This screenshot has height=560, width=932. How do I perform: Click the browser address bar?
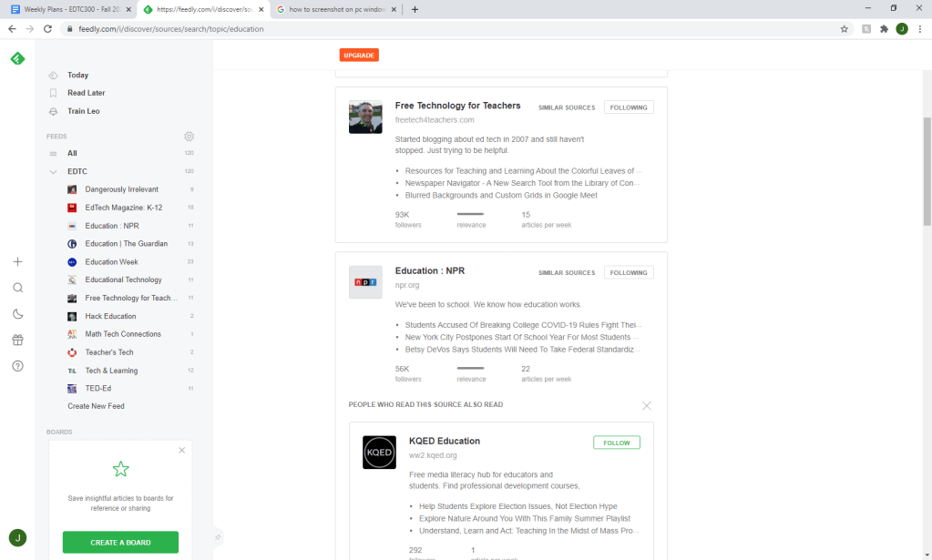point(456,29)
